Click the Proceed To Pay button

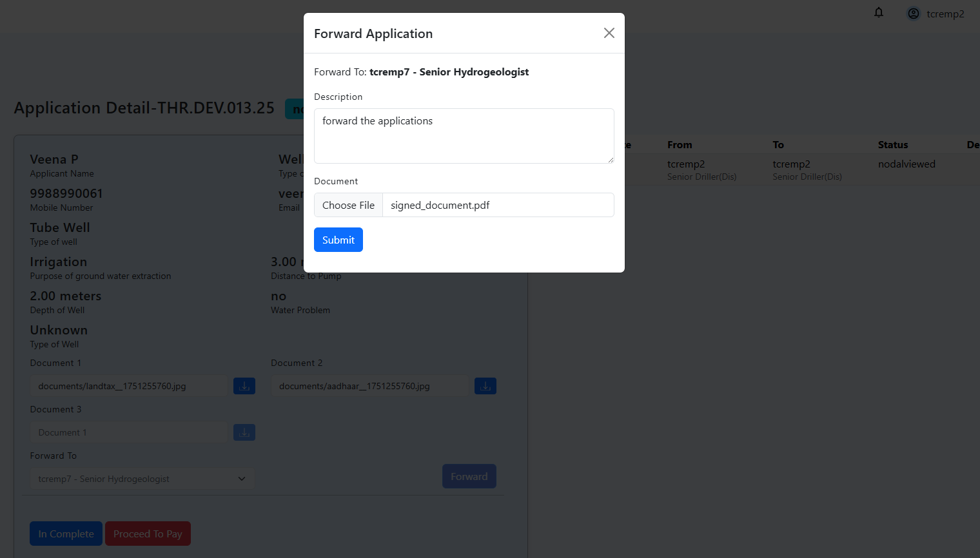[x=148, y=534]
